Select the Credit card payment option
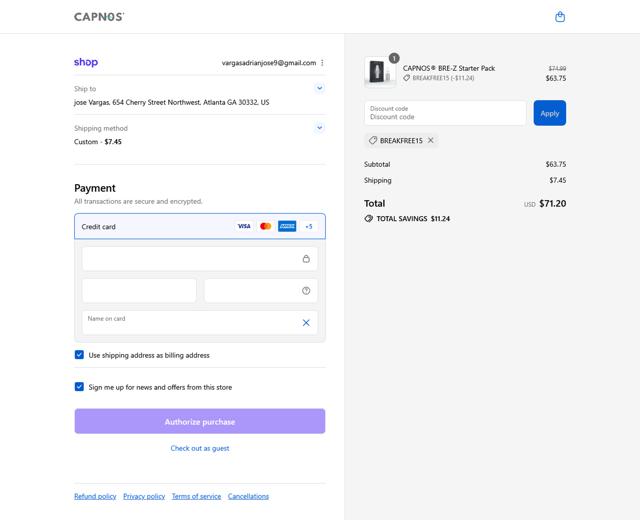Image resolution: width=640 pixels, height=520 pixels. tap(200, 226)
